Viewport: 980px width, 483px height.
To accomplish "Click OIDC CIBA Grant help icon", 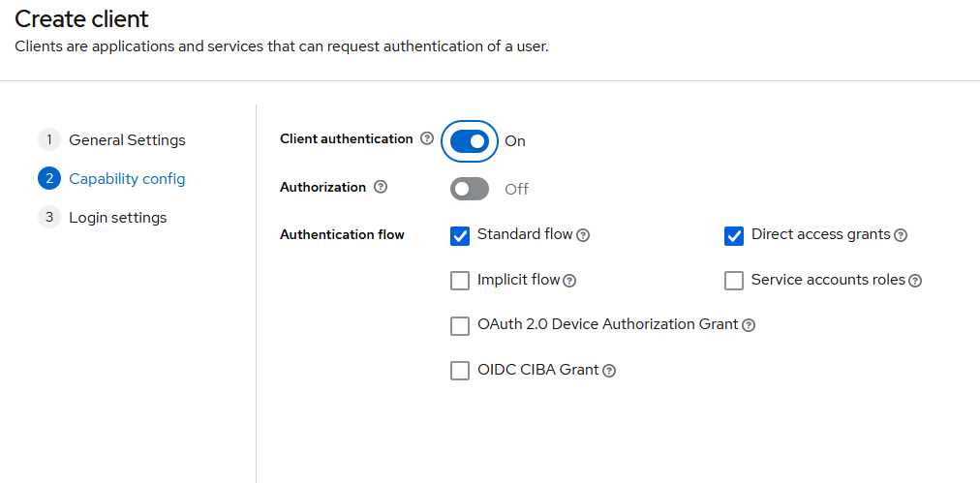I will point(609,371).
